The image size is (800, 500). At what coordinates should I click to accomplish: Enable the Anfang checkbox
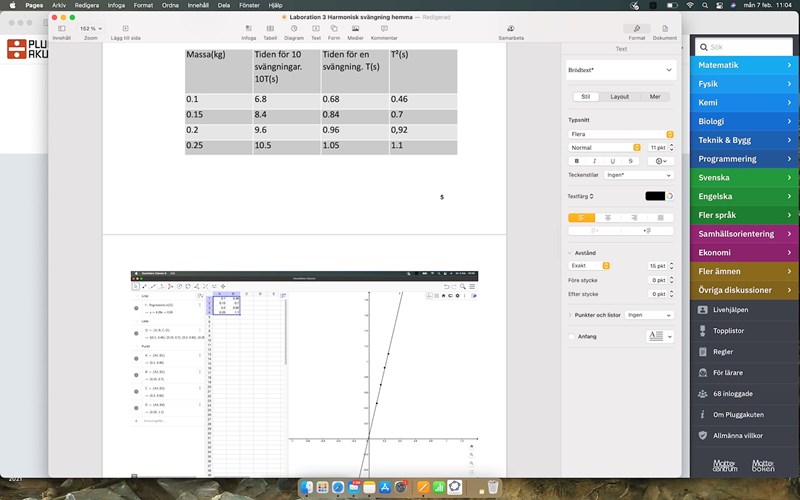point(571,336)
